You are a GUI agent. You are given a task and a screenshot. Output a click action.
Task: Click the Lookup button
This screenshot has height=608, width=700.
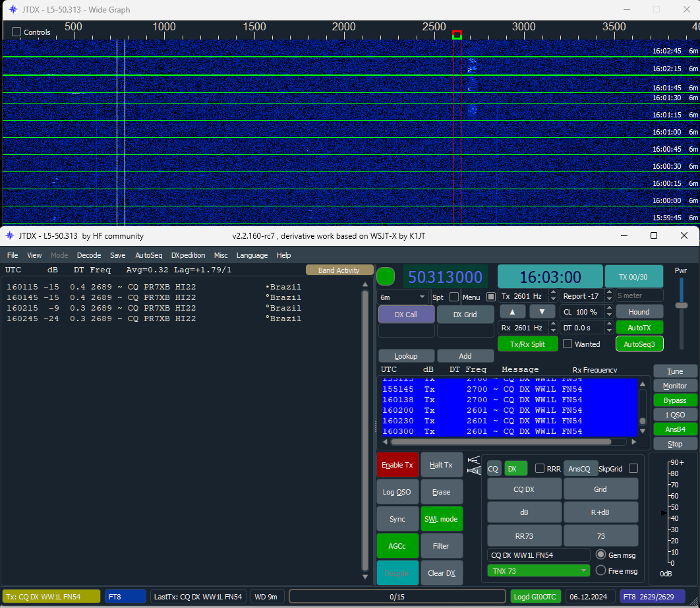406,356
